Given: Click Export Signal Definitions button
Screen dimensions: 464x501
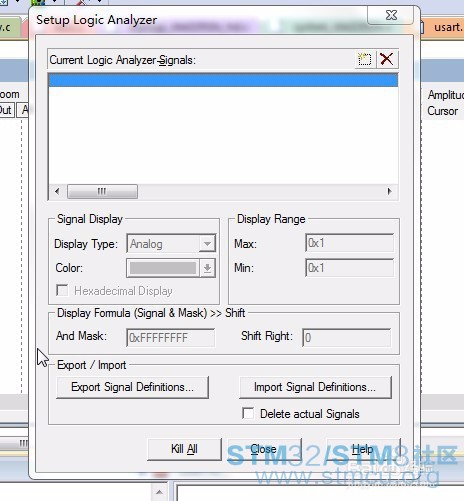Looking at the screenshot, I should (132, 387).
